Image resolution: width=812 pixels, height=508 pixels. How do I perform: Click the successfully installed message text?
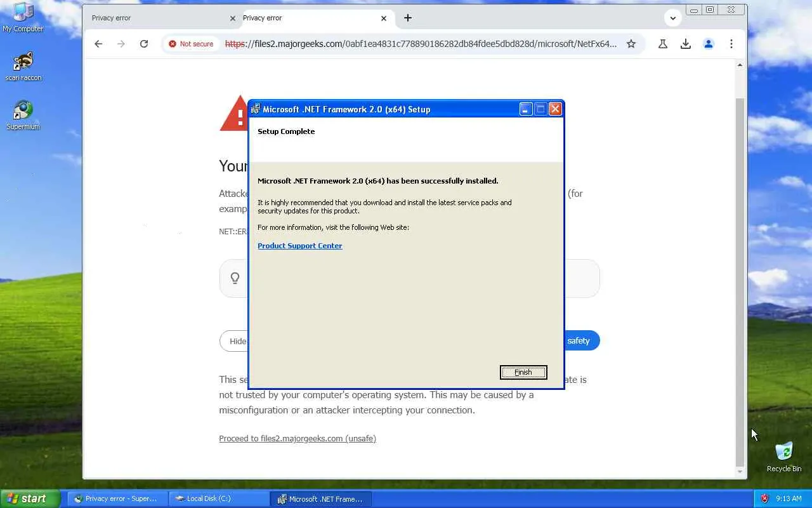[378, 181]
